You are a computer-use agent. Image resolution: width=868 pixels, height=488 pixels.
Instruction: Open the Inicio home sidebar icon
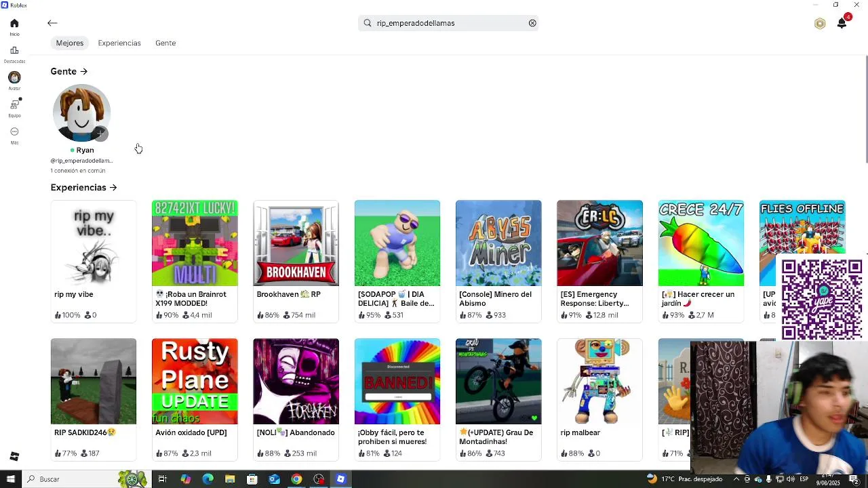(x=14, y=23)
